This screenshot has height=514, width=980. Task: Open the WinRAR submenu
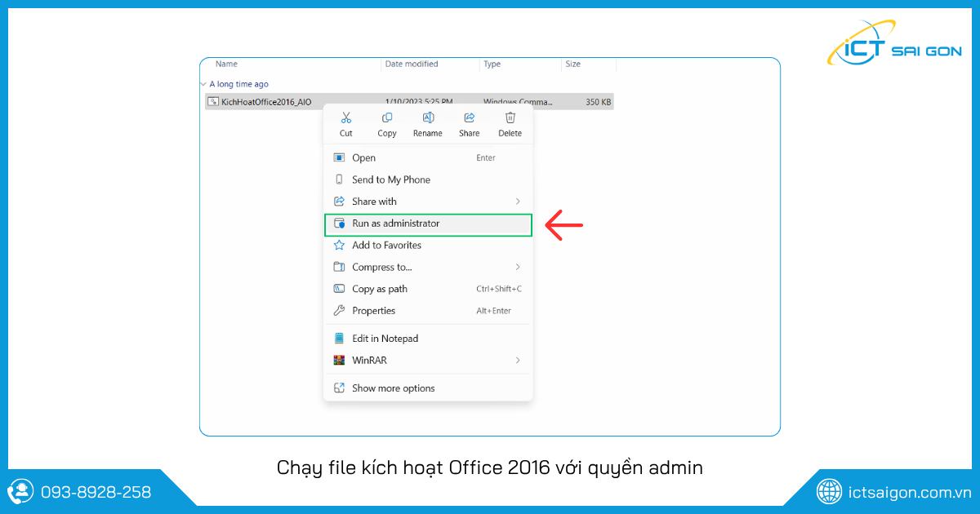pos(428,360)
